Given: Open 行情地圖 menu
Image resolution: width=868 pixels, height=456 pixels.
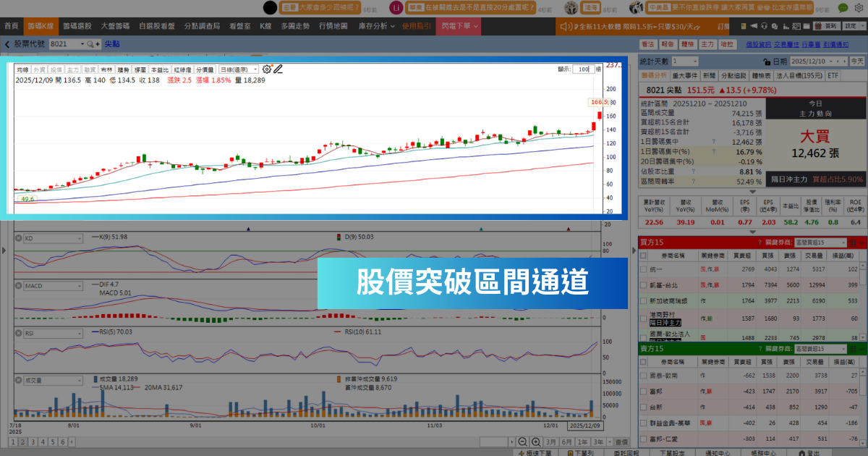Looking at the screenshot, I should [x=333, y=26].
